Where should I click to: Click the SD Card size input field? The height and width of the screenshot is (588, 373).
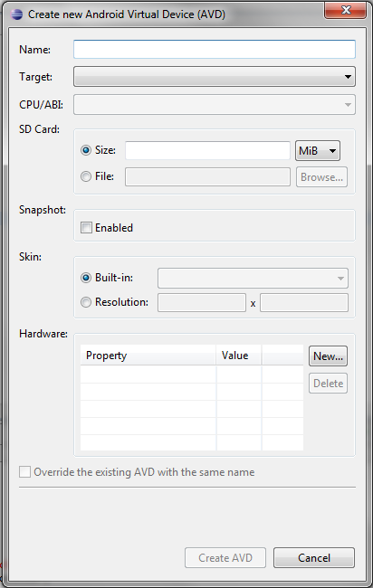click(207, 150)
